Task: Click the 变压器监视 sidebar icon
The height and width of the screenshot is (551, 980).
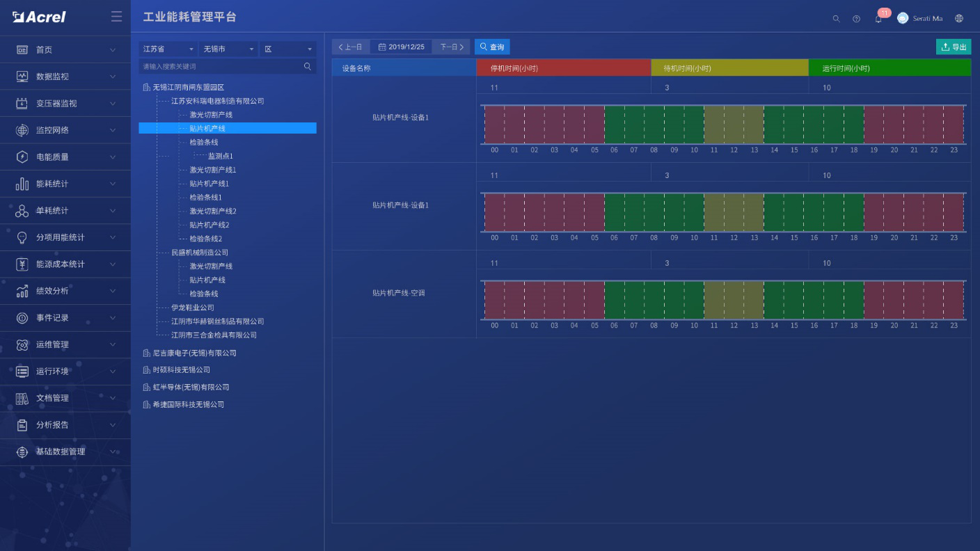Action: click(x=22, y=104)
